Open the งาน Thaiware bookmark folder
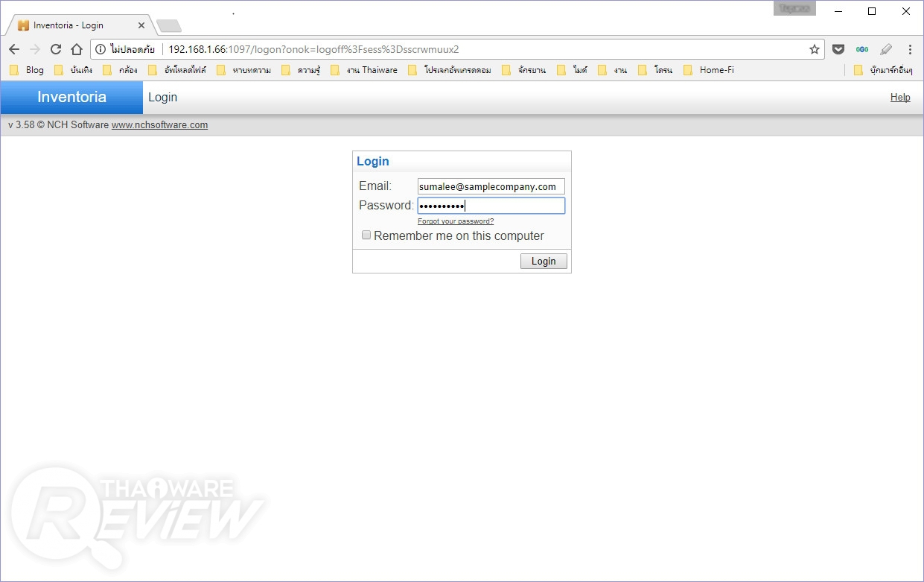 coord(364,70)
